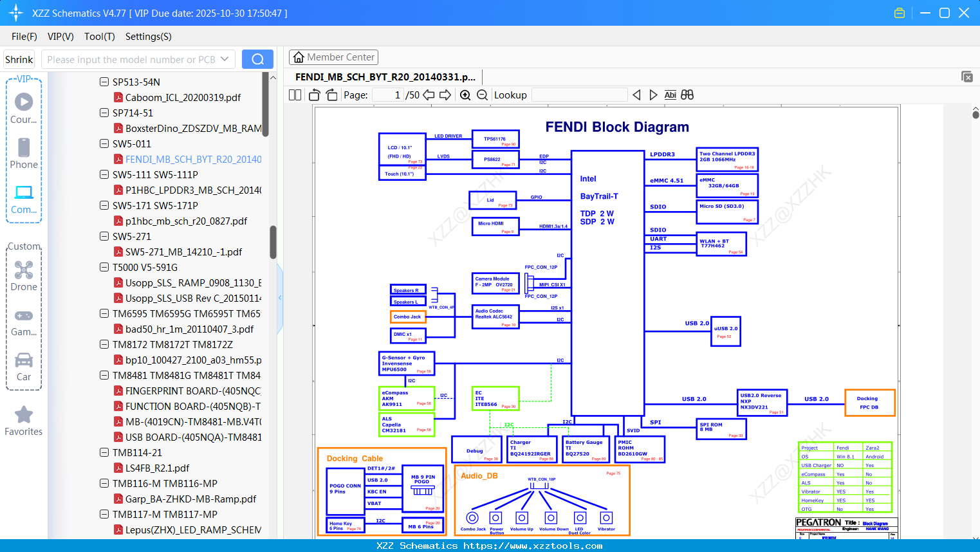Collapse the SP714-51 tree node
This screenshot has width=980, height=552.
(104, 113)
